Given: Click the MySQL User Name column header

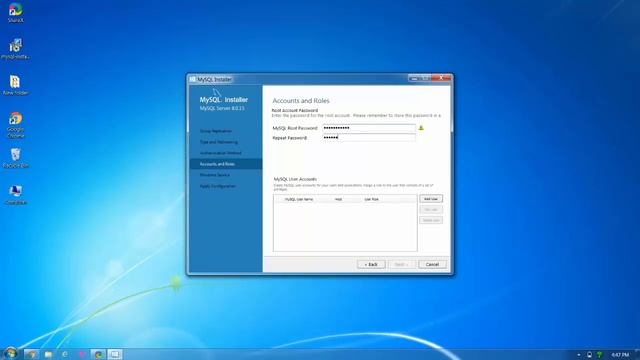Looking at the screenshot, I should point(299,199).
